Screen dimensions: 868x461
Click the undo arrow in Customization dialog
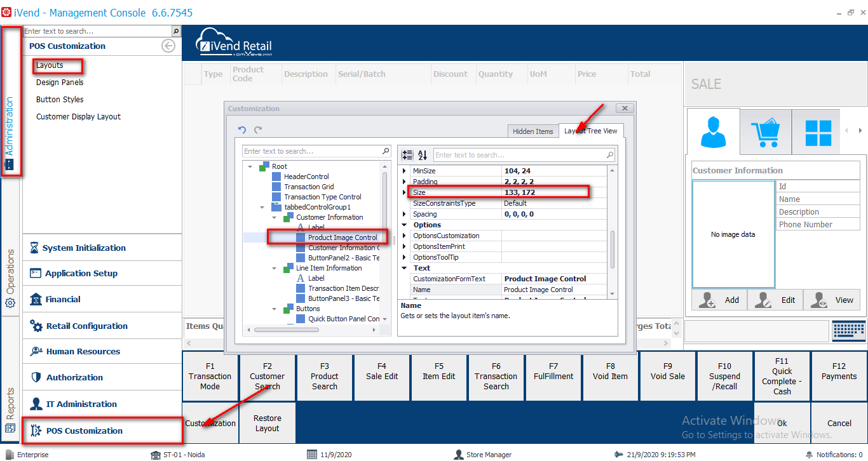tap(242, 130)
